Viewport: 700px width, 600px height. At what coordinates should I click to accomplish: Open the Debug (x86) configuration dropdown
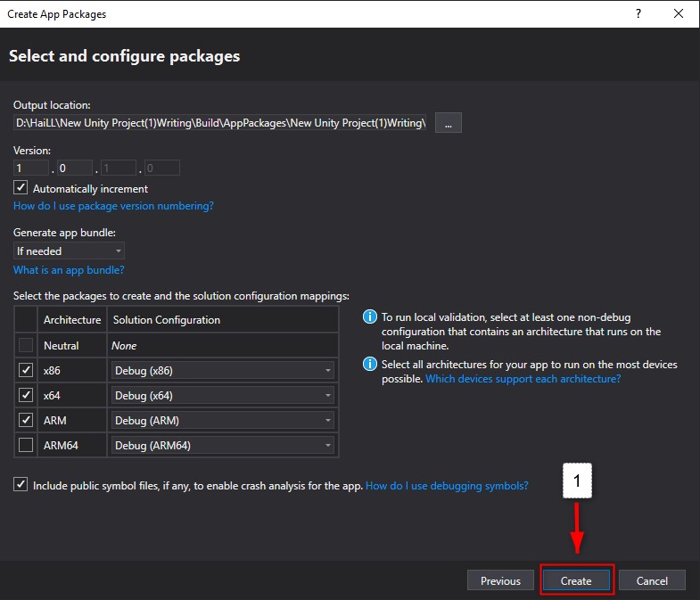coord(223,371)
